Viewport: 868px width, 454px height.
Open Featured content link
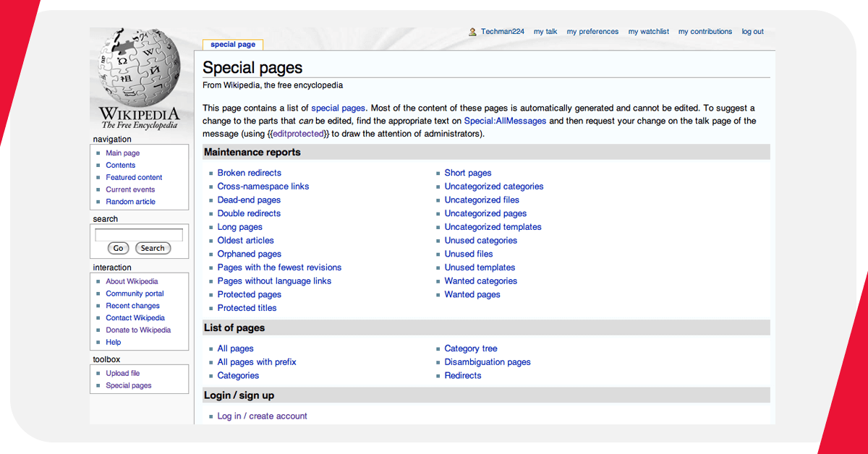point(135,178)
